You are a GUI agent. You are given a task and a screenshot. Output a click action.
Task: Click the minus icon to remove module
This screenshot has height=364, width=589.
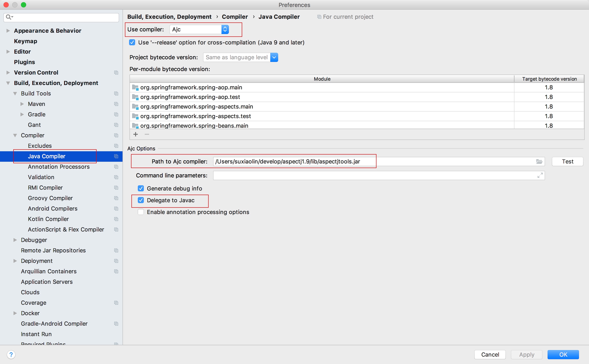147,134
